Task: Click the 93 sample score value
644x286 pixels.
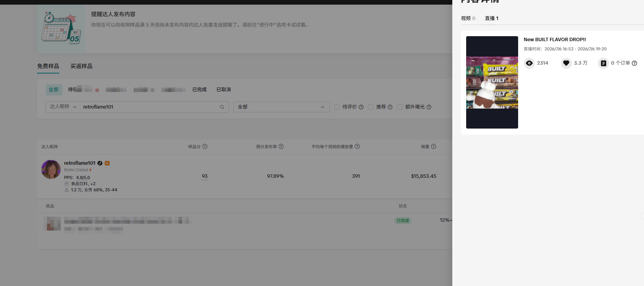Action: (x=205, y=176)
